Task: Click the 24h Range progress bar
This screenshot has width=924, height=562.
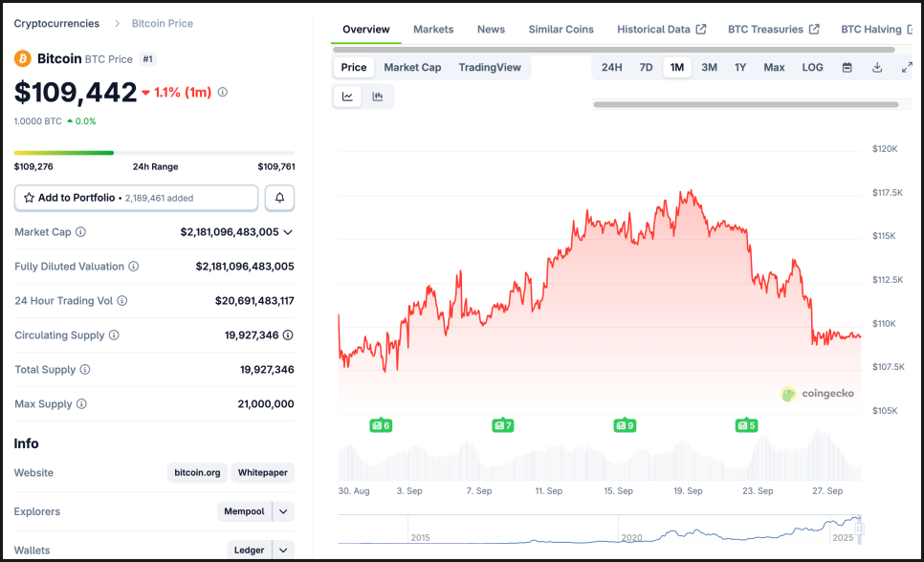Action: pyautogui.click(x=154, y=153)
